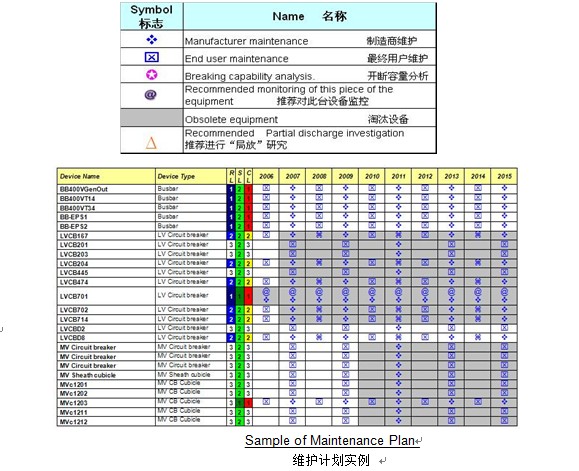Click BB400VGenOut manufacturer icon under 2007
The width and height of the screenshot is (579, 471).
coord(292,188)
